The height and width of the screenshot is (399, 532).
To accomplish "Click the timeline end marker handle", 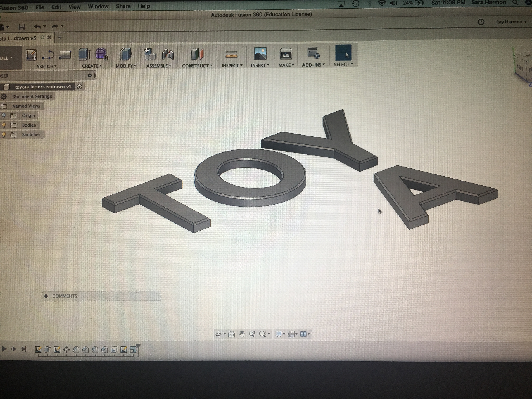I will (138, 350).
